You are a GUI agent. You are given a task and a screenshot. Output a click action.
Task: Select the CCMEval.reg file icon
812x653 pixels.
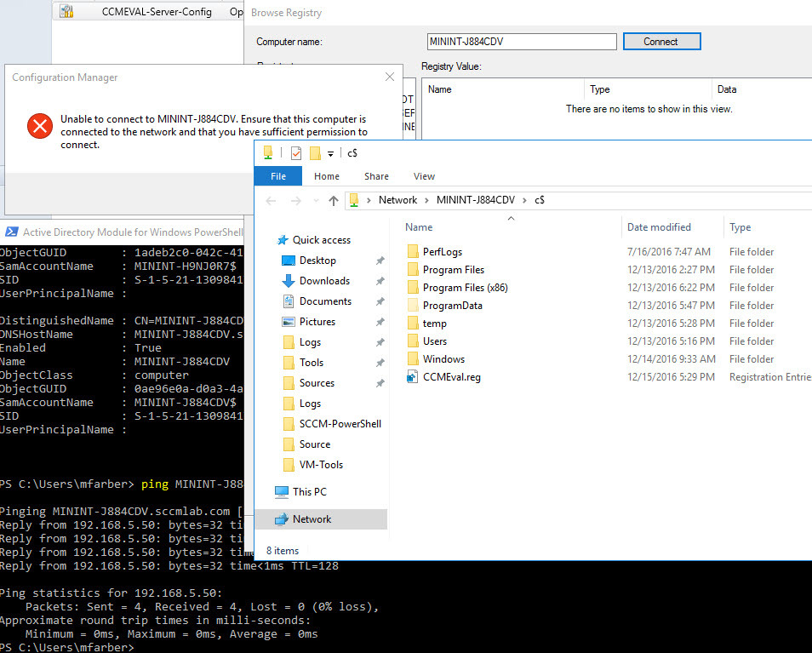pyautogui.click(x=412, y=377)
